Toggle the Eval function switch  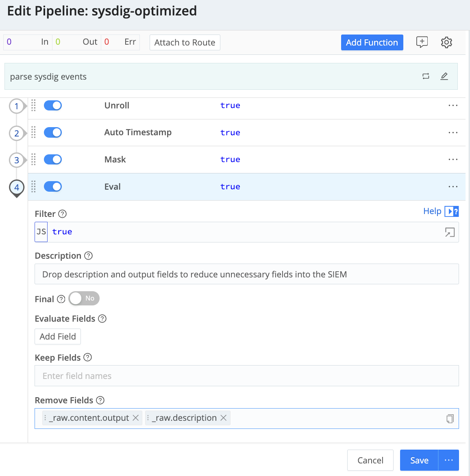click(x=53, y=187)
